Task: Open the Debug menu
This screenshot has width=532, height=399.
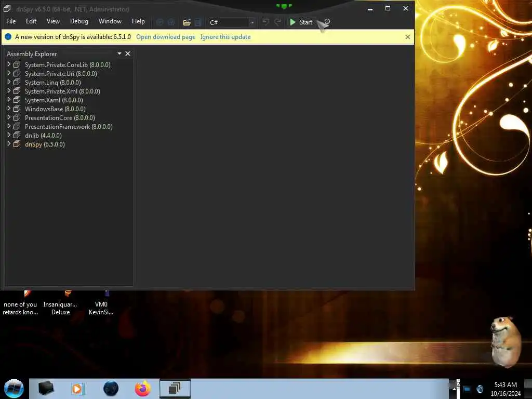Action: pyautogui.click(x=79, y=21)
